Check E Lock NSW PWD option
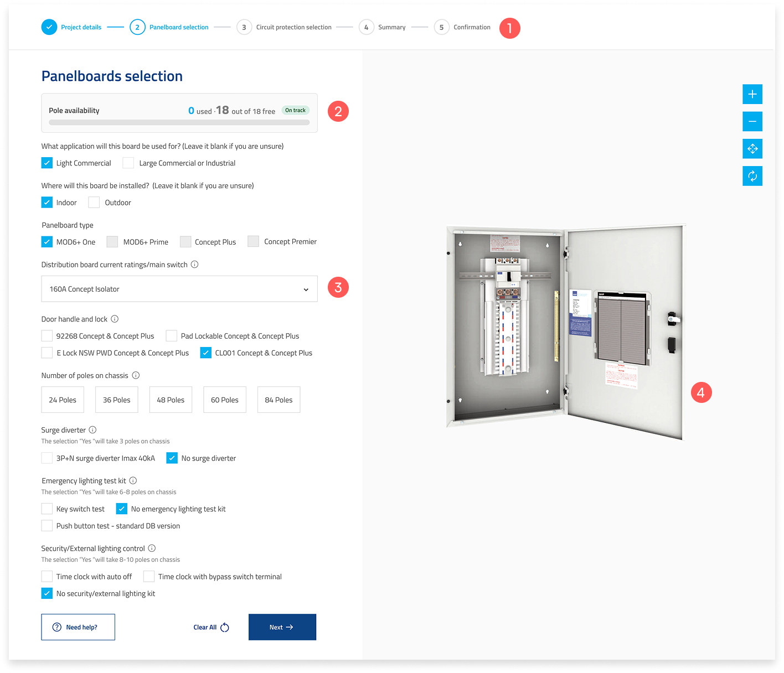This screenshot has width=784, height=673. (47, 353)
